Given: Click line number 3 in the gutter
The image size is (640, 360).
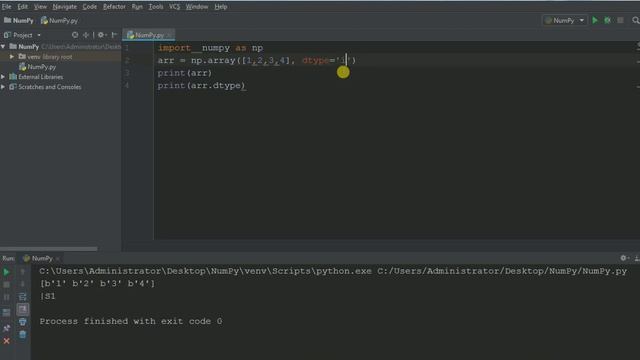Looking at the screenshot, I should 127,73.
